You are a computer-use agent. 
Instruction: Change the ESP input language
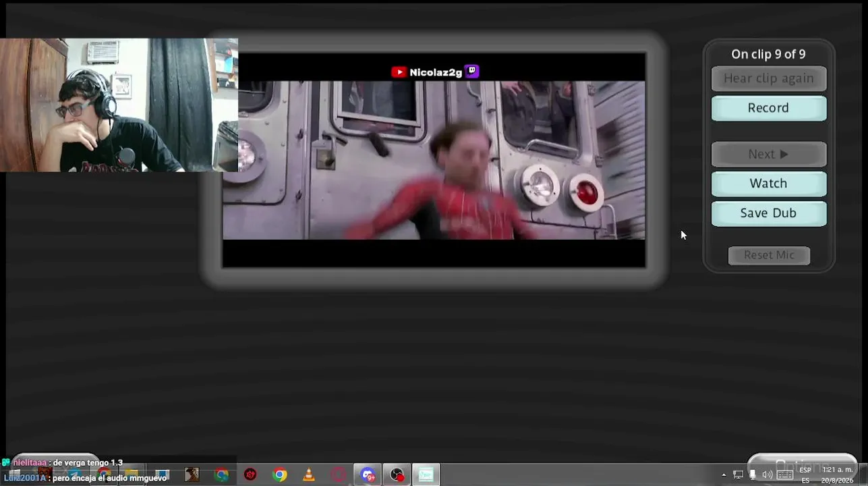[x=805, y=475]
